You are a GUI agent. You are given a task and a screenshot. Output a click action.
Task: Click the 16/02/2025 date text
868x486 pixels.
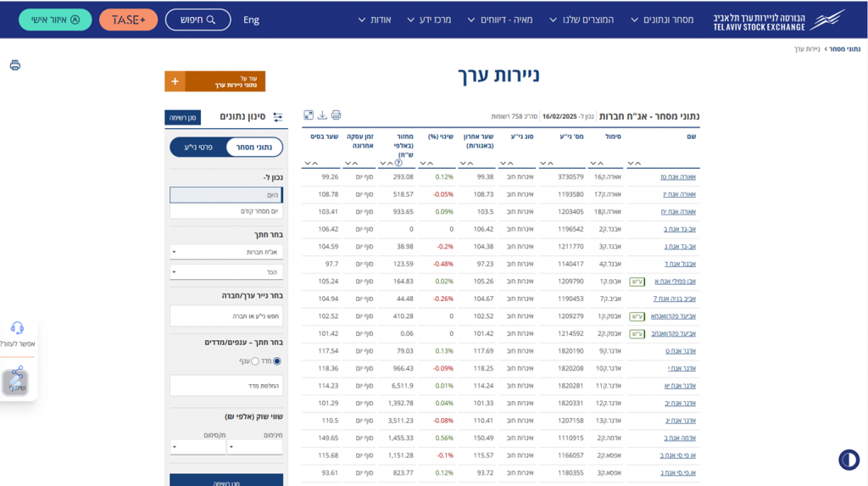[x=559, y=116]
